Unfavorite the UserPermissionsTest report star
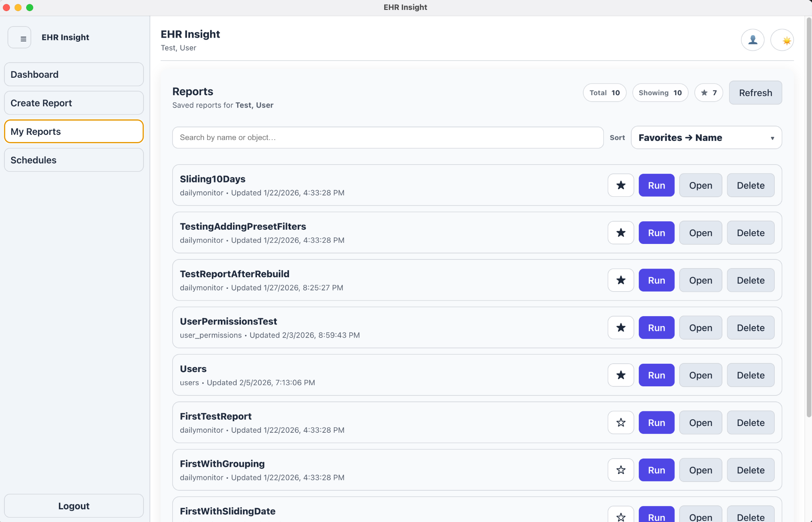Viewport: 812px width, 522px height. [620, 328]
